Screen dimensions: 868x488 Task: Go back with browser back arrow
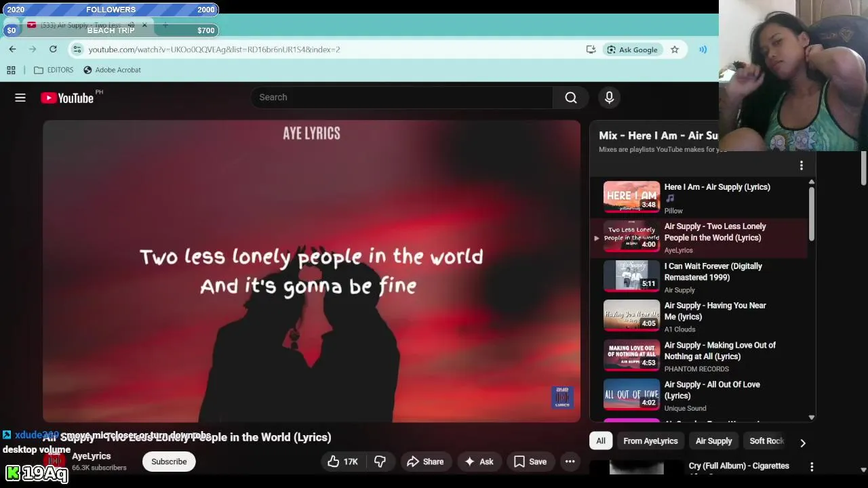pyautogui.click(x=12, y=49)
